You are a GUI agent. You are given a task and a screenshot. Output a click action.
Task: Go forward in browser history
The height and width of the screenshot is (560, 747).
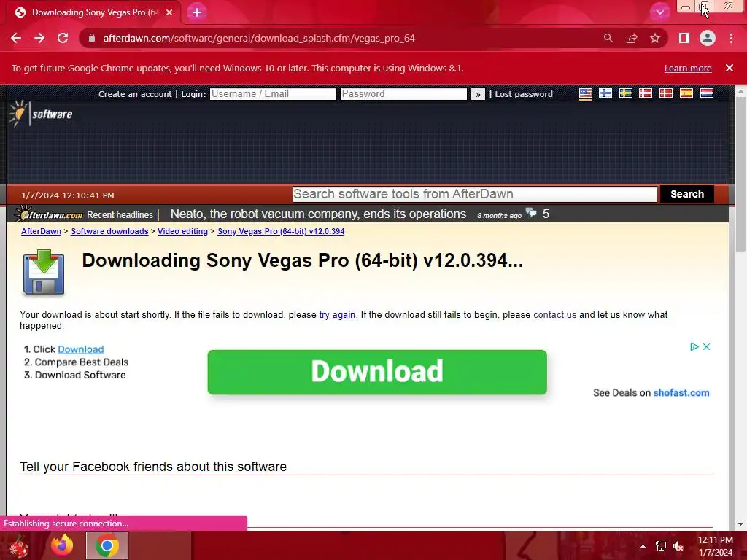pyautogui.click(x=39, y=38)
